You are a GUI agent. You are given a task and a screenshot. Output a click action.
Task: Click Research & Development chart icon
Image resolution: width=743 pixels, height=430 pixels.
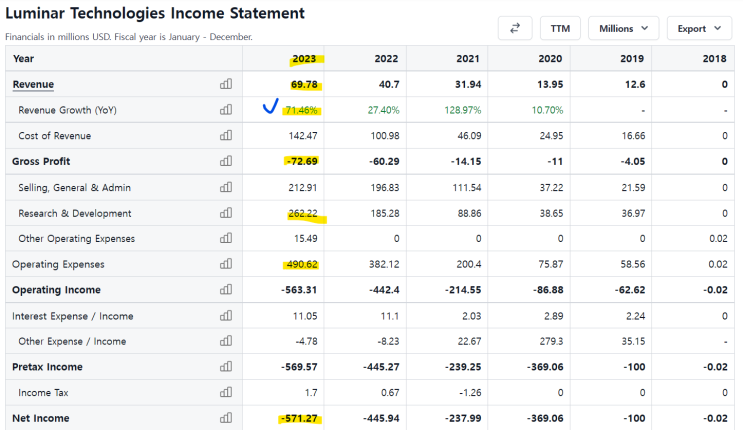pyautogui.click(x=225, y=213)
